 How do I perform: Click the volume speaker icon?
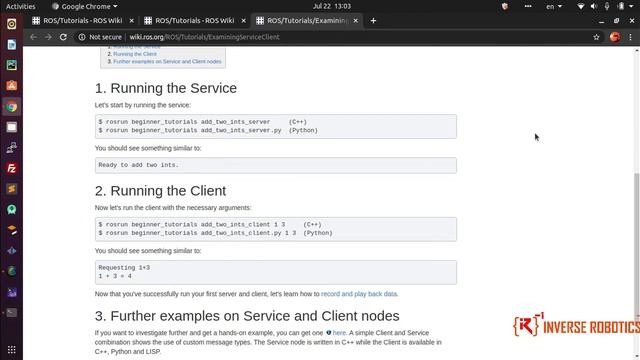pos(594,6)
